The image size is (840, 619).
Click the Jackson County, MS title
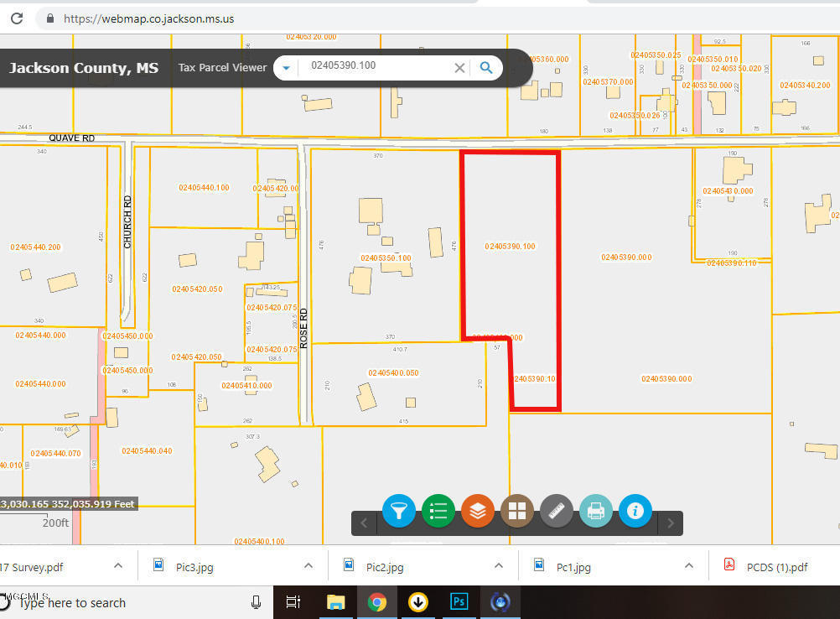84,68
